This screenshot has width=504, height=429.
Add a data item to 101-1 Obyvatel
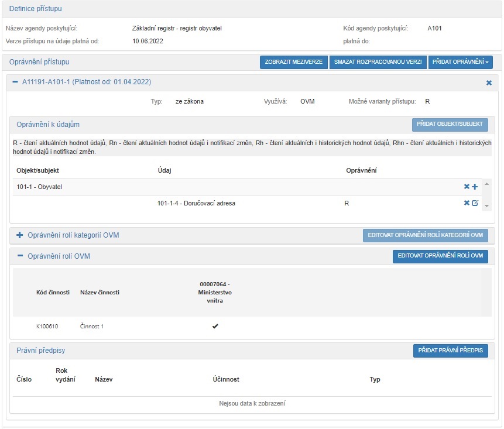(475, 187)
